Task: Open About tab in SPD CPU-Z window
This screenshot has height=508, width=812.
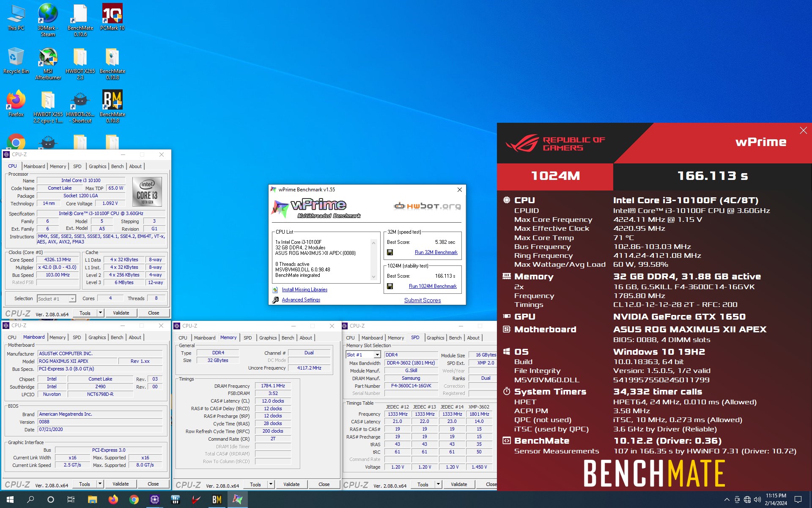Action: pyautogui.click(x=473, y=338)
